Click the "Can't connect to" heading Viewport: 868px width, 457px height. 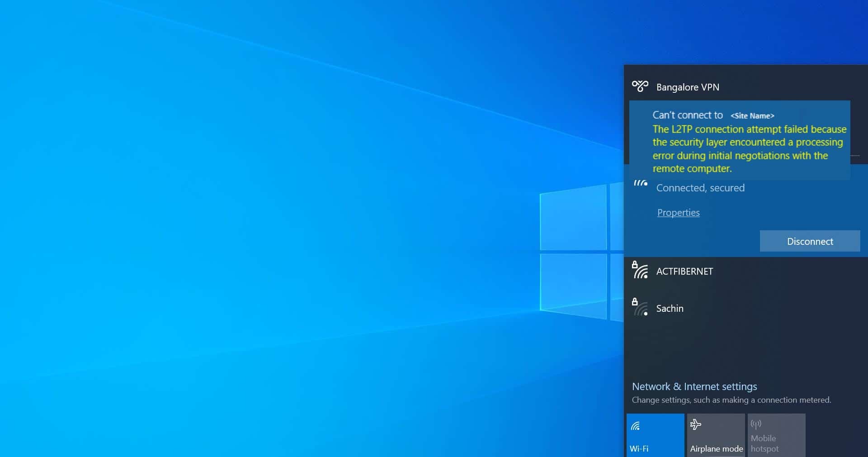click(687, 115)
